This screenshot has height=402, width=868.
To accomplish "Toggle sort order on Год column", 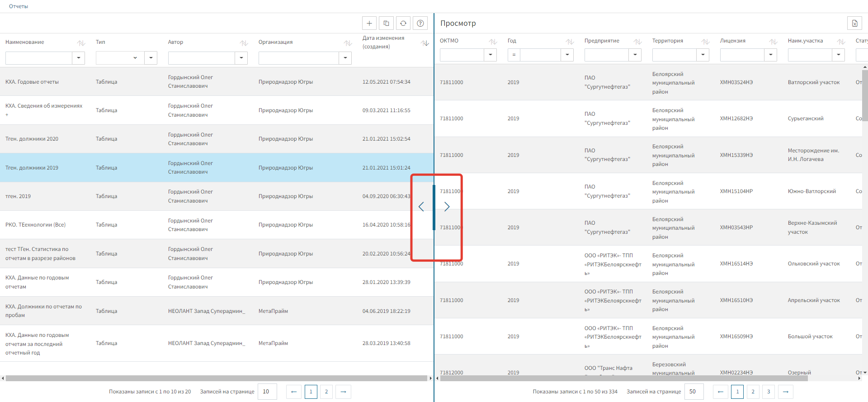I will point(570,42).
